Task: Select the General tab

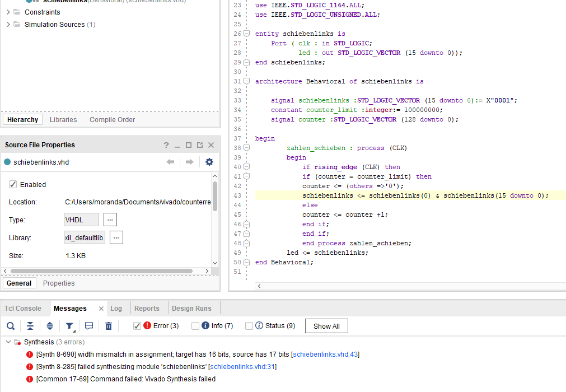Action: pyautogui.click(x=19, y=283)
